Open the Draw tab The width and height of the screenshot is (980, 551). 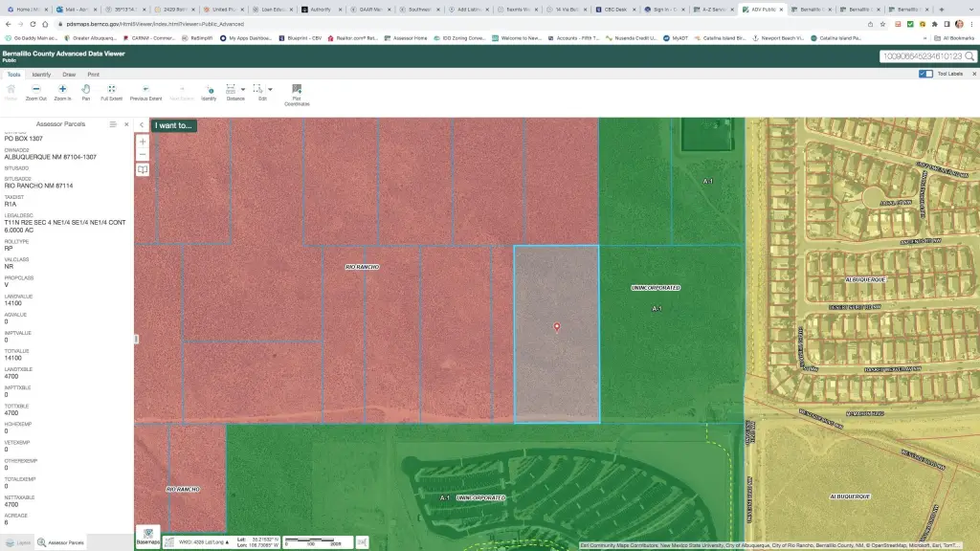69,74
